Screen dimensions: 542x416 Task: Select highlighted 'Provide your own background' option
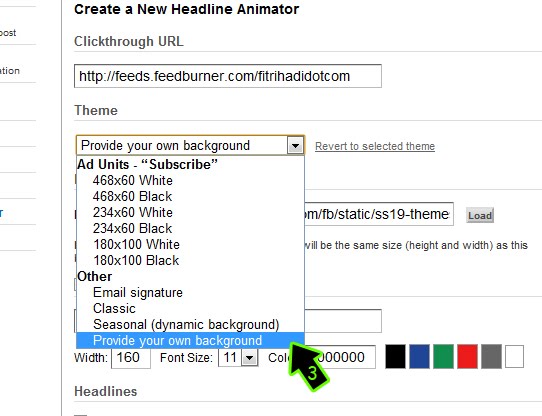[190, 341]
